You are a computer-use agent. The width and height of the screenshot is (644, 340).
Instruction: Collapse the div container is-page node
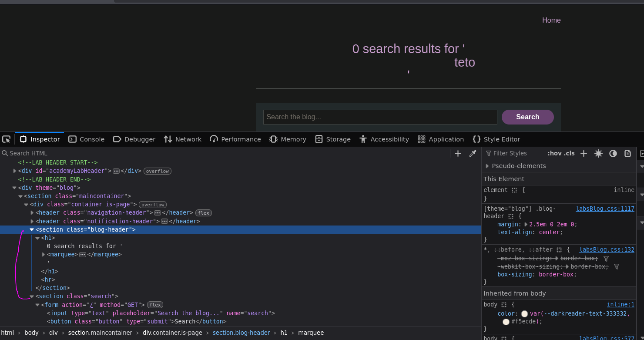tap(26, 205)
